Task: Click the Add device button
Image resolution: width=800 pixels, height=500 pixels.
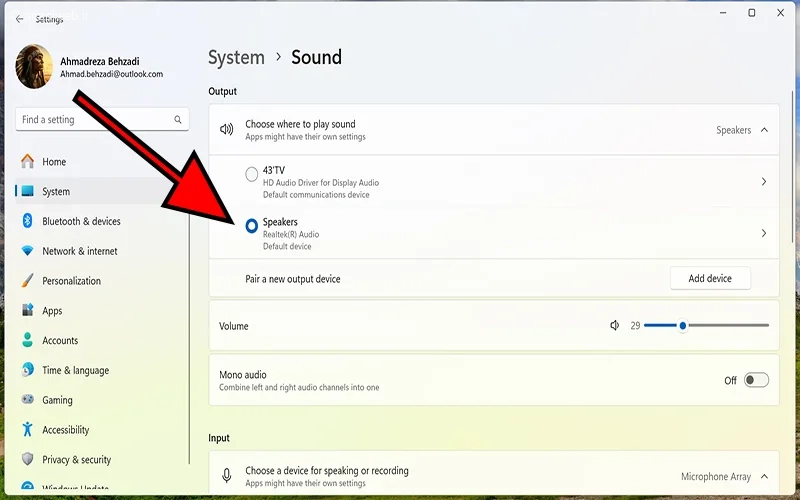Action: point(710,279)
